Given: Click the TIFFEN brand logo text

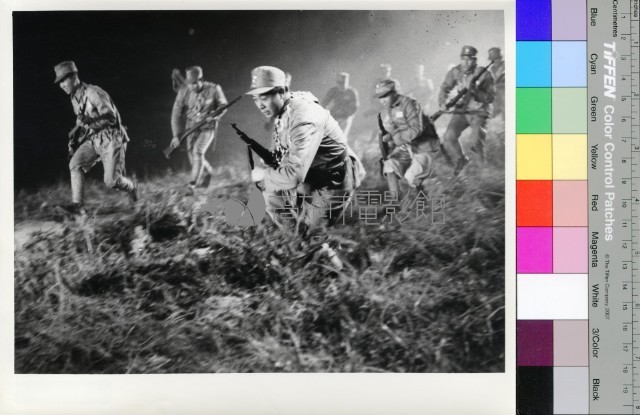Looking at the screenshot, I should click(x=609, y=70).
